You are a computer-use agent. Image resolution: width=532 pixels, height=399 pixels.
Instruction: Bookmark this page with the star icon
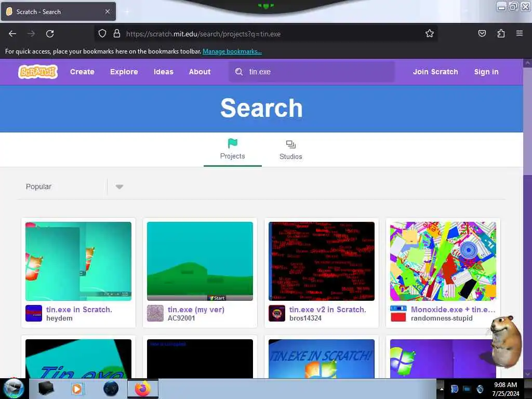[430, 34]
